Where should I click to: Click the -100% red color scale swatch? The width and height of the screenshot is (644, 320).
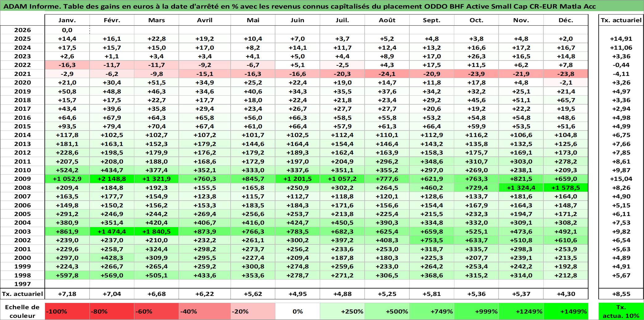[67, 311]
